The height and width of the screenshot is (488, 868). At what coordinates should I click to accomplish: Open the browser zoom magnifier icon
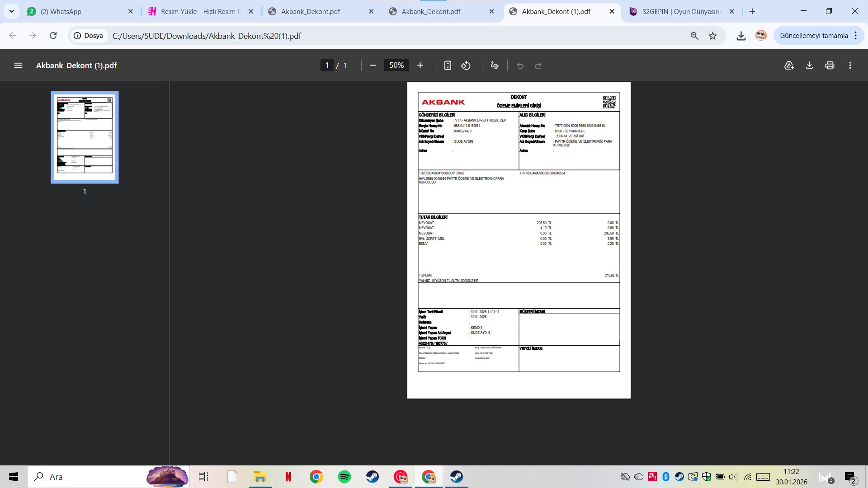(x=694, y=36)
